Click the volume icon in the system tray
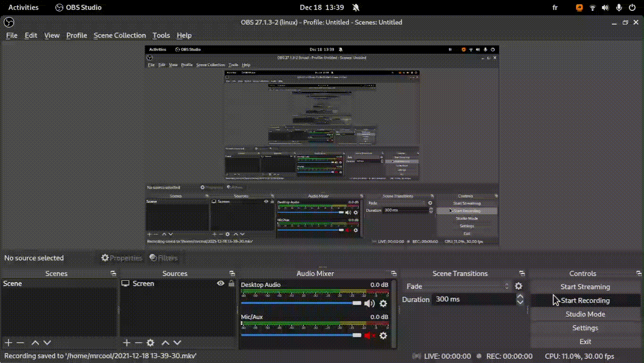 606,8
